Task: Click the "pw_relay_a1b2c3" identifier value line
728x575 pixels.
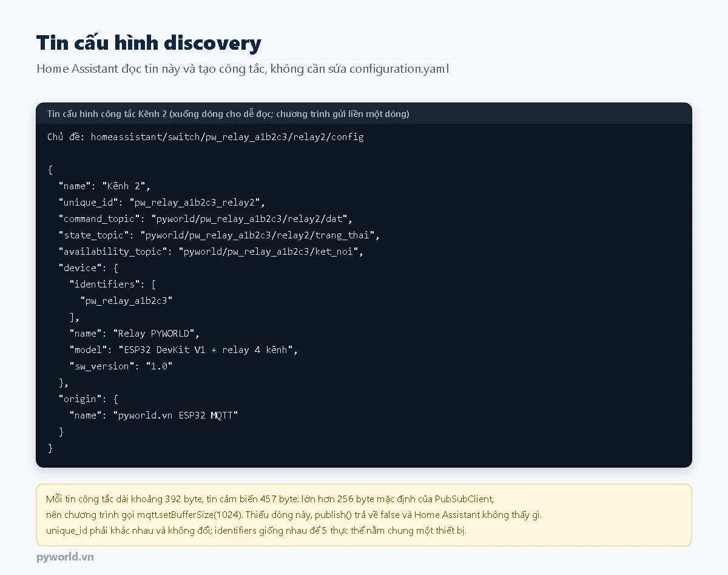Action: (x=126, y=301)
